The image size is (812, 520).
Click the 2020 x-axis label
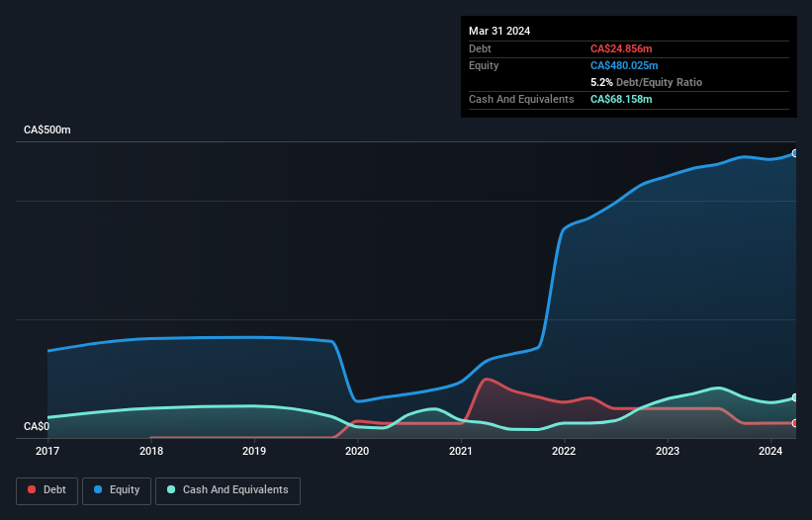coord(357,451)
